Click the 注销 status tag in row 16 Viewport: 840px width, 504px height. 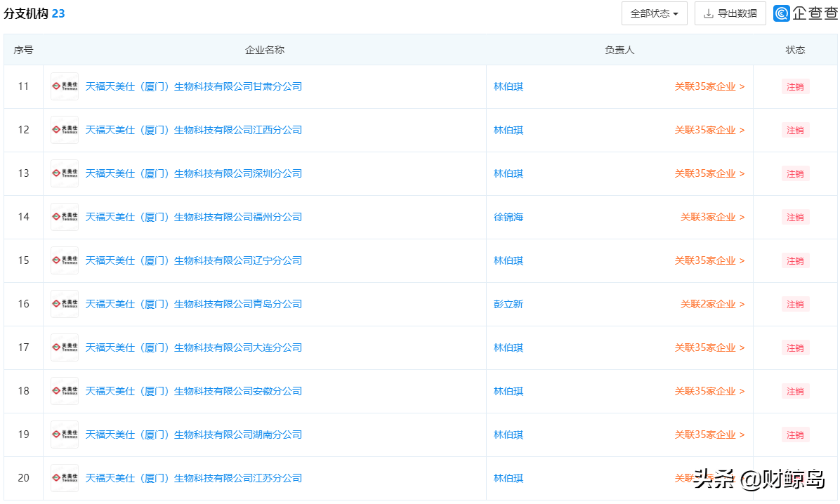[x=795, y=304]
